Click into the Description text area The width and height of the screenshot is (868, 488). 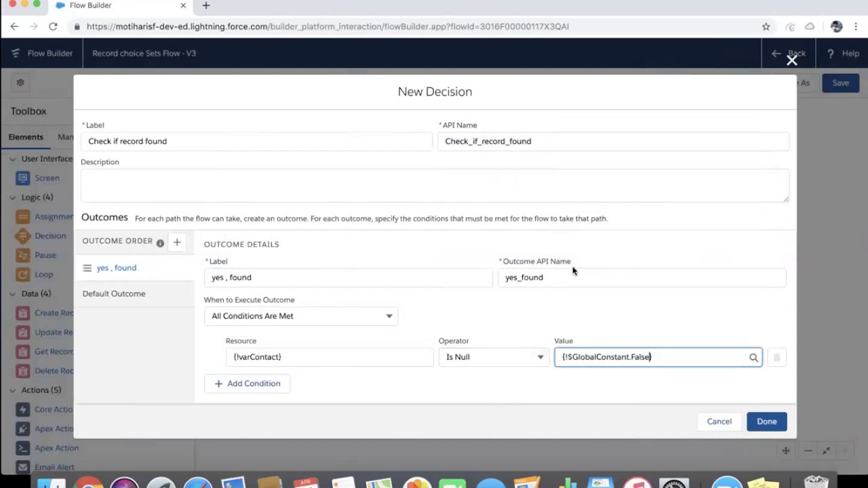pyautogui.click(x=435, y=185)
